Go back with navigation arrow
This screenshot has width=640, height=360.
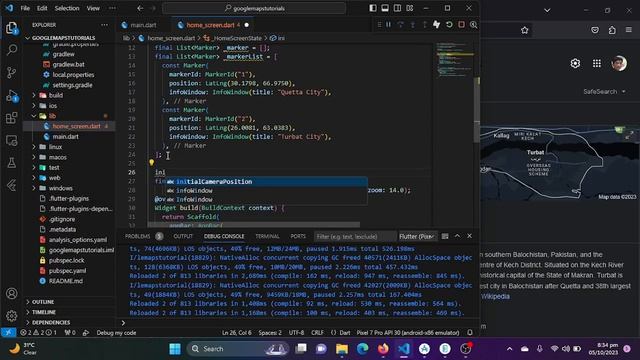click(140, 8)
